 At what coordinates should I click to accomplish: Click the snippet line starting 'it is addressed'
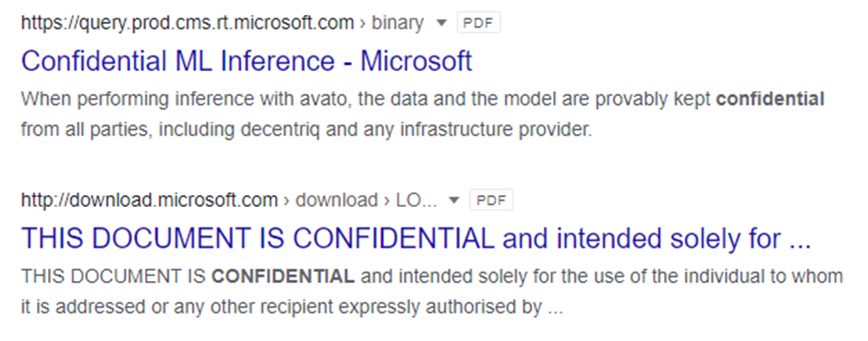pyautogui.click(x=292, y=307)
